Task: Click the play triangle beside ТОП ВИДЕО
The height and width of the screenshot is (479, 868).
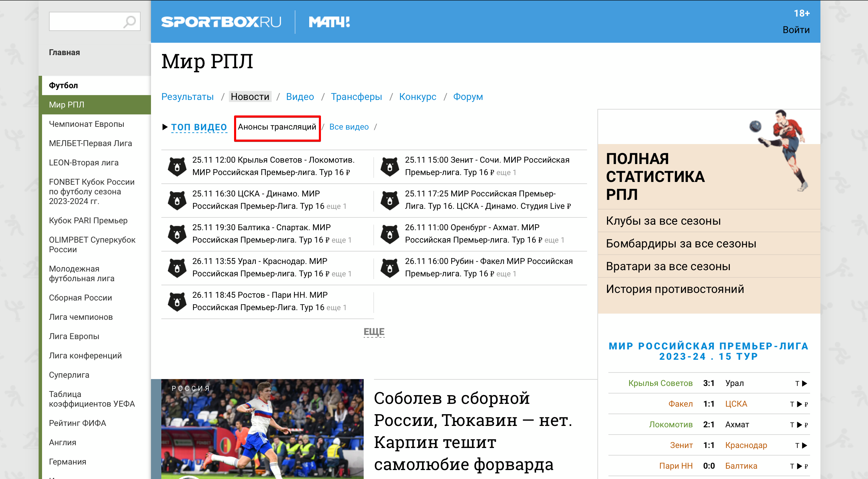Action: point(165,127)
